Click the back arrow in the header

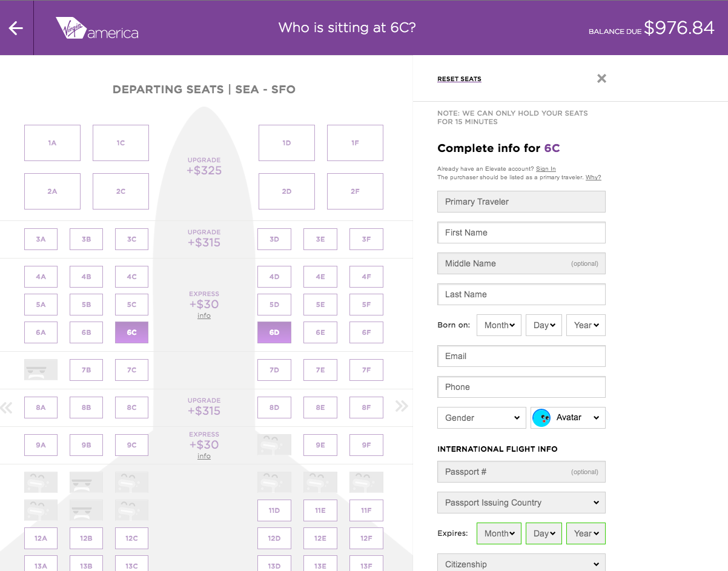[x=16, y=28]
